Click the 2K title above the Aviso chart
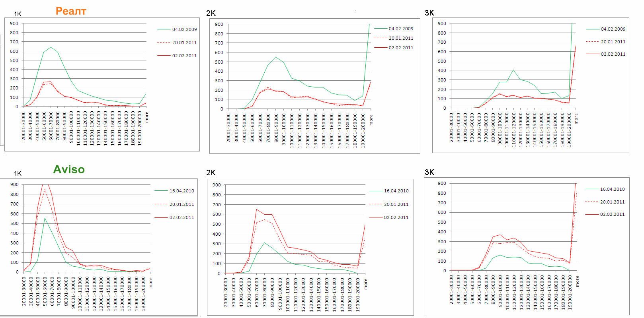This screenshot has width=644, height=318. (211, 173)
